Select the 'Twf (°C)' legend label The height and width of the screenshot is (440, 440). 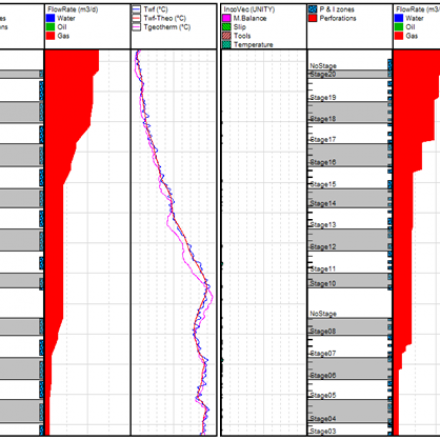coord(156,9)
